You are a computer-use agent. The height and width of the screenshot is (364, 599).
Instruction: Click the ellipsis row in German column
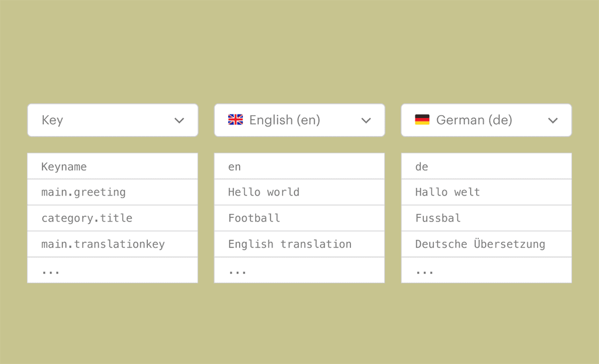486,270
